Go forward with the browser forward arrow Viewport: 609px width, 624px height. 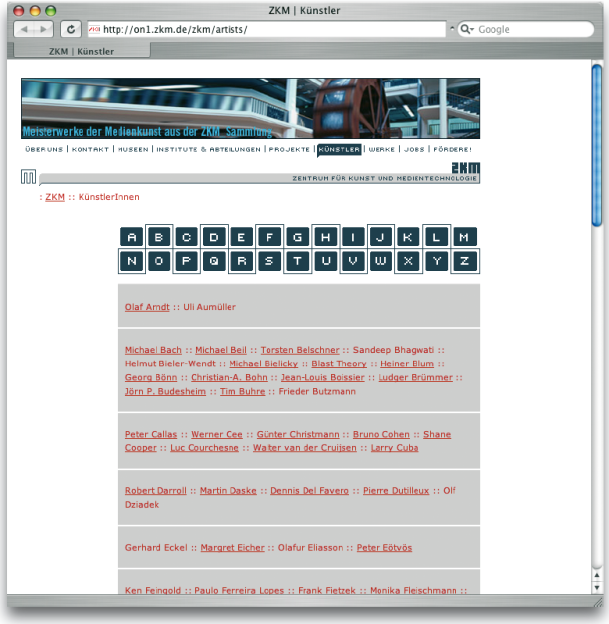[x=44, y=29]
